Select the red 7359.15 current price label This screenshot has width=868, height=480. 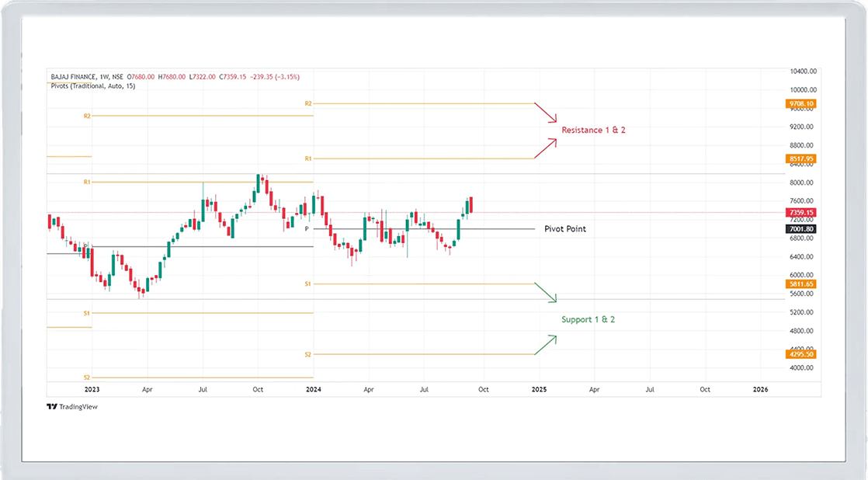(800, 212)
